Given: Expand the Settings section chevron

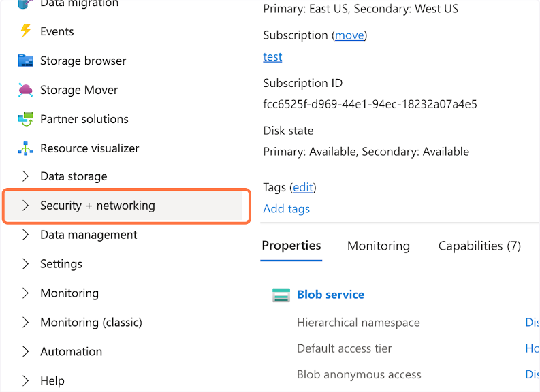Looking at the screenshot, I should 26,264.
